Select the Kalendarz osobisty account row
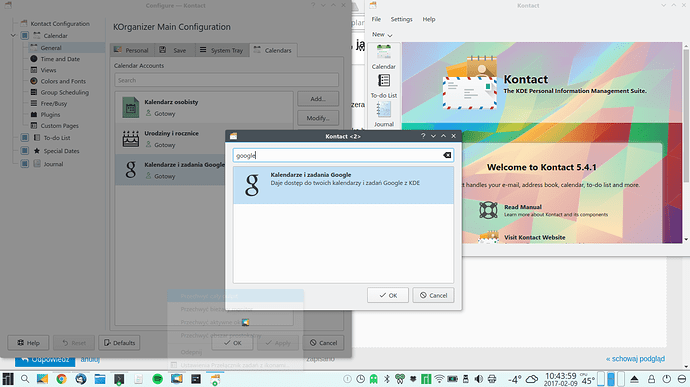 click(204, 107)
